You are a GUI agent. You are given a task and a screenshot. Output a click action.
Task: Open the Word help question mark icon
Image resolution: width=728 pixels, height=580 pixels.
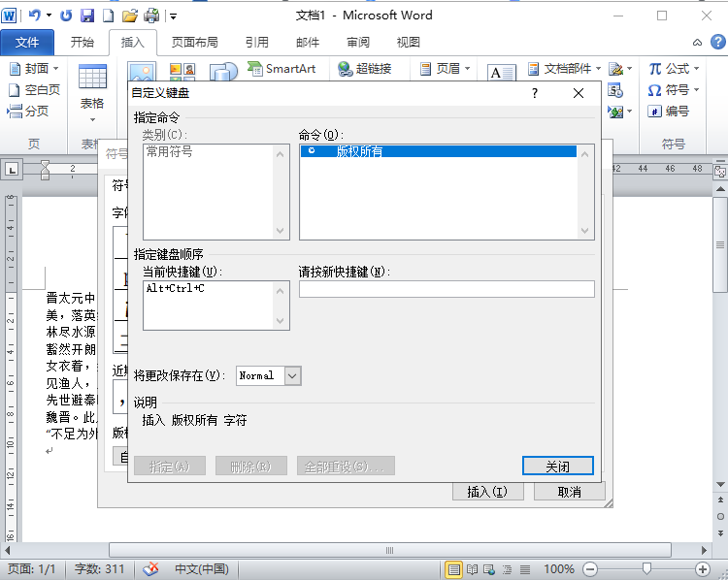point(717,43)
